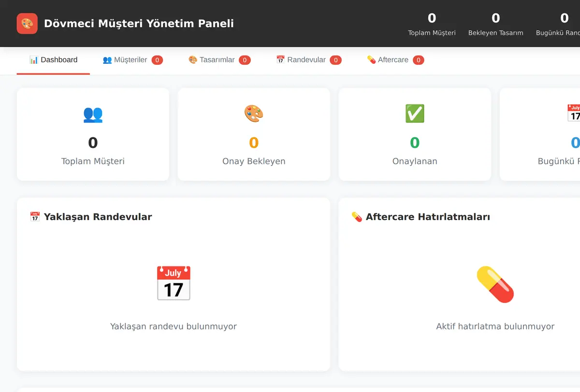Click the header 'Bekleyen Tasarım' stat label

pos(496,33)
